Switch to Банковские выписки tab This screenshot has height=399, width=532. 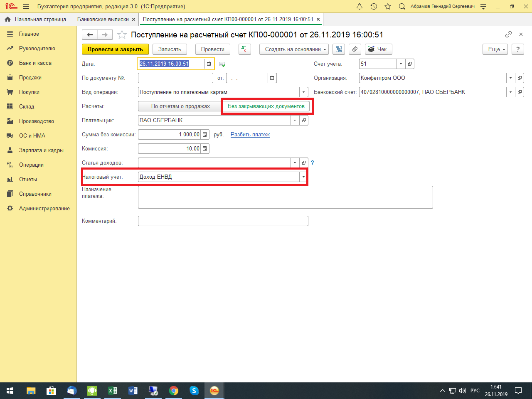tap(103, 20)
